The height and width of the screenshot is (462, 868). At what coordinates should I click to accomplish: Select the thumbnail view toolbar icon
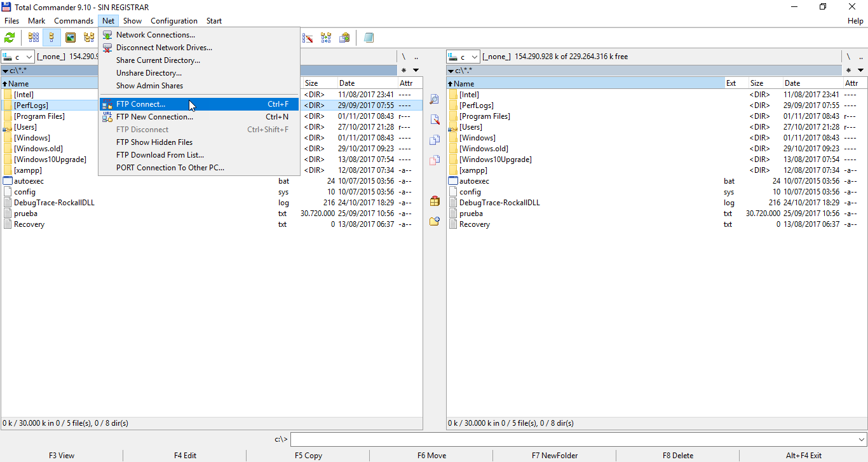pos(71,37)
